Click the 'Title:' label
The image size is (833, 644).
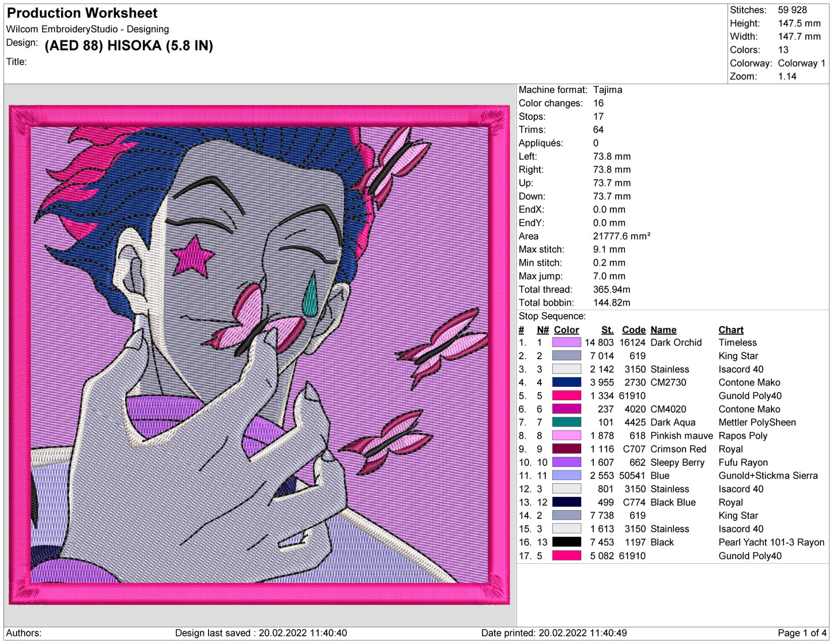click(x=17, y=62)
